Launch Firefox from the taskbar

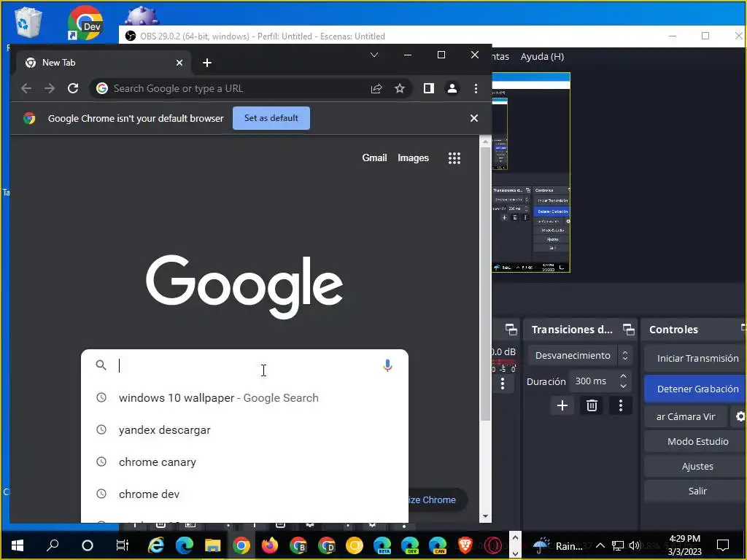click(270, 545)
